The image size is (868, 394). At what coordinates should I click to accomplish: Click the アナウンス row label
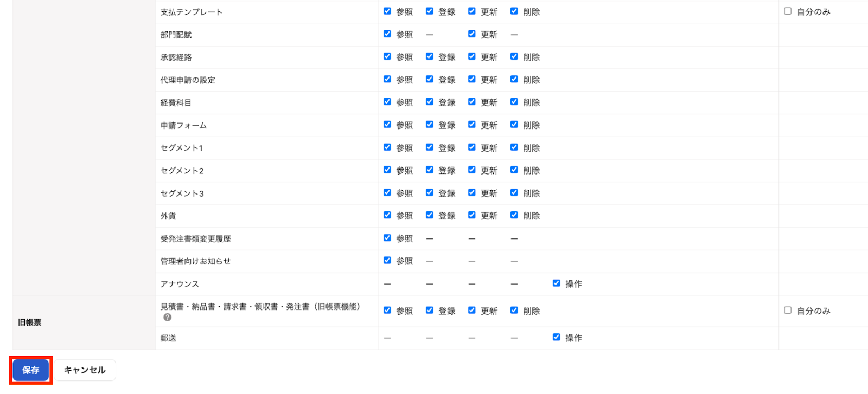[180, 284]
